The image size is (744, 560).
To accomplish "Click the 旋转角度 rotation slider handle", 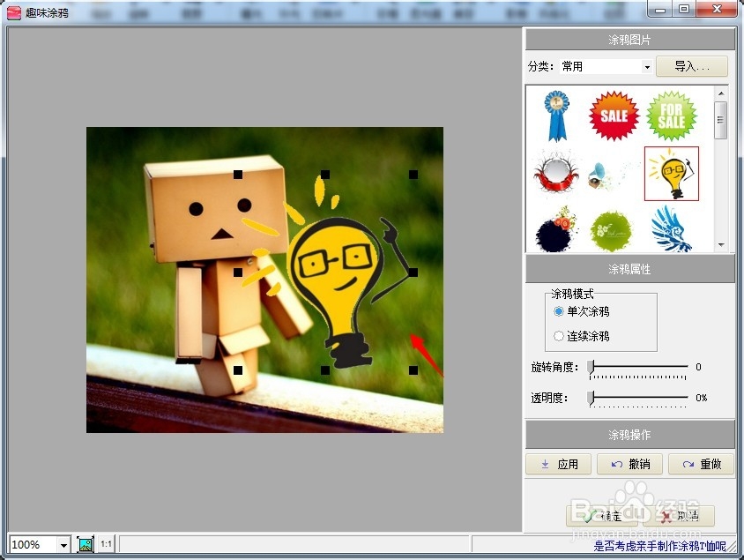I will (591, 368).
